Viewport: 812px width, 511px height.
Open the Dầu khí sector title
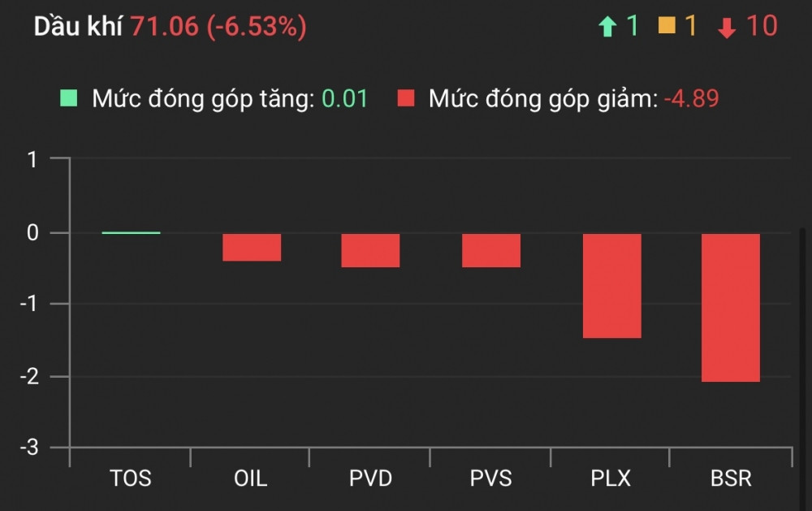(78, 27)
